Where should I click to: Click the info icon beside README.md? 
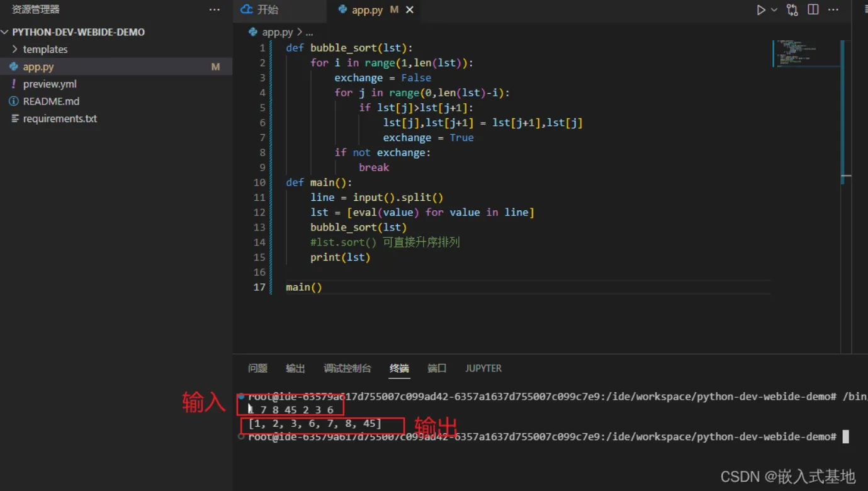[14, 101]
